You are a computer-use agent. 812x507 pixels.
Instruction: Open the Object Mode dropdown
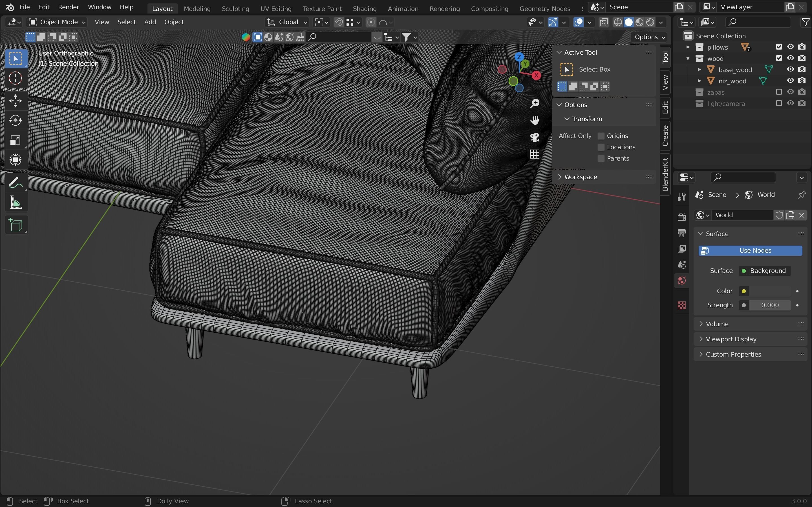click(56, 22)
